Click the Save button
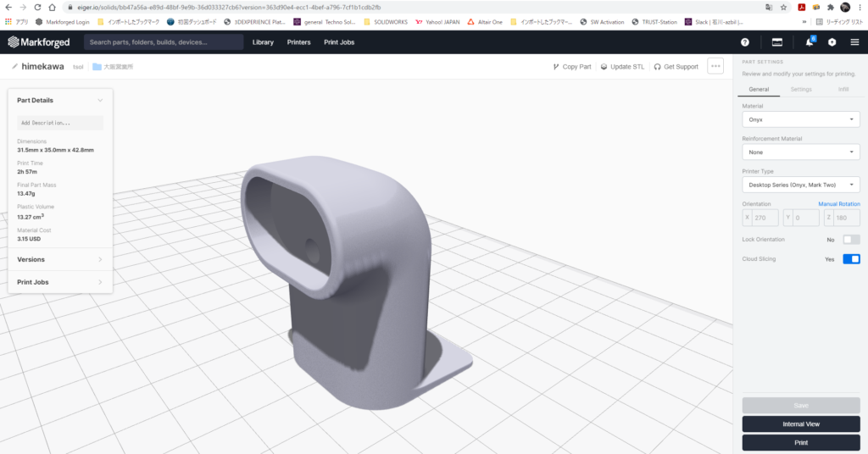Screen dimensions: 868x454 pyautogui.click(x=801, y=406)
